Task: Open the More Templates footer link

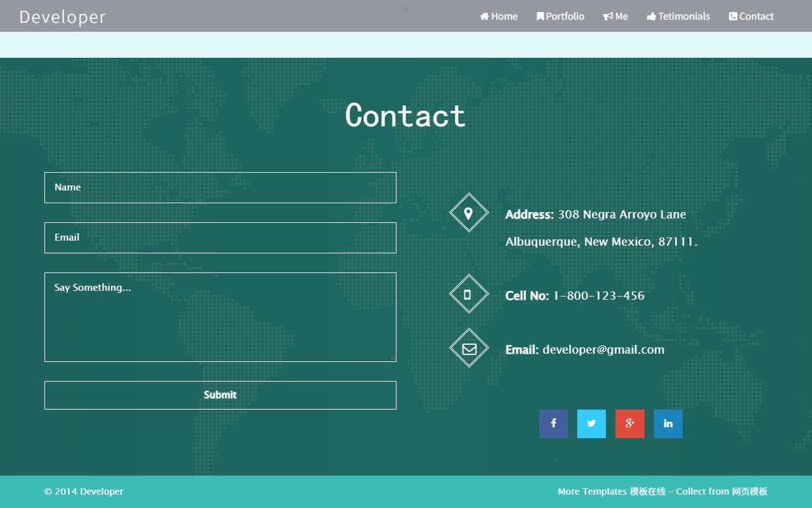Action: coord(593,491)
